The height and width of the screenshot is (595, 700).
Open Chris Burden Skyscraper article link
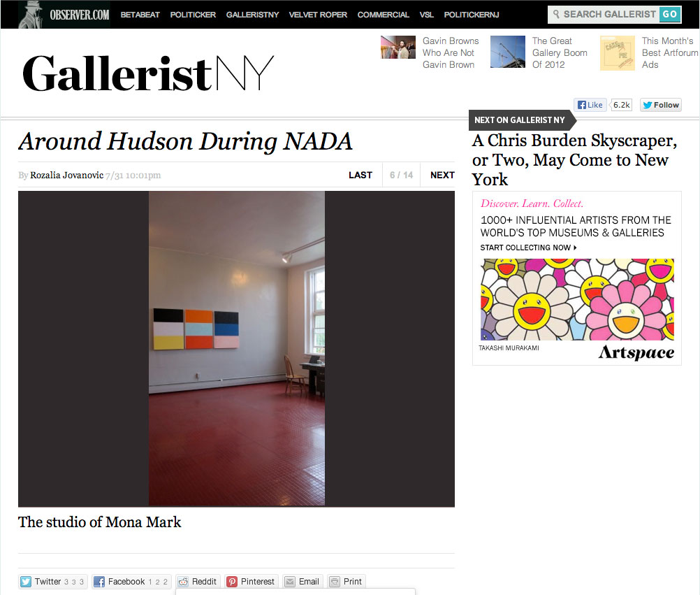(x=574, y=160)
